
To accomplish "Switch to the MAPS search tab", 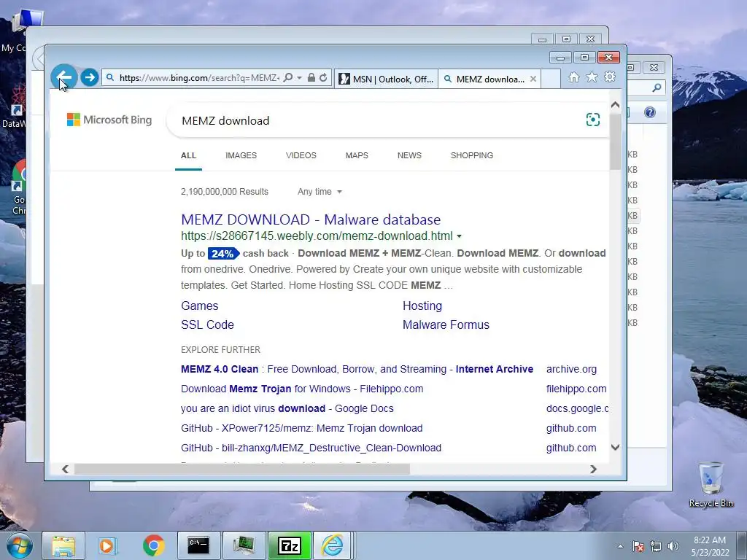I will (x=357, y=155).
